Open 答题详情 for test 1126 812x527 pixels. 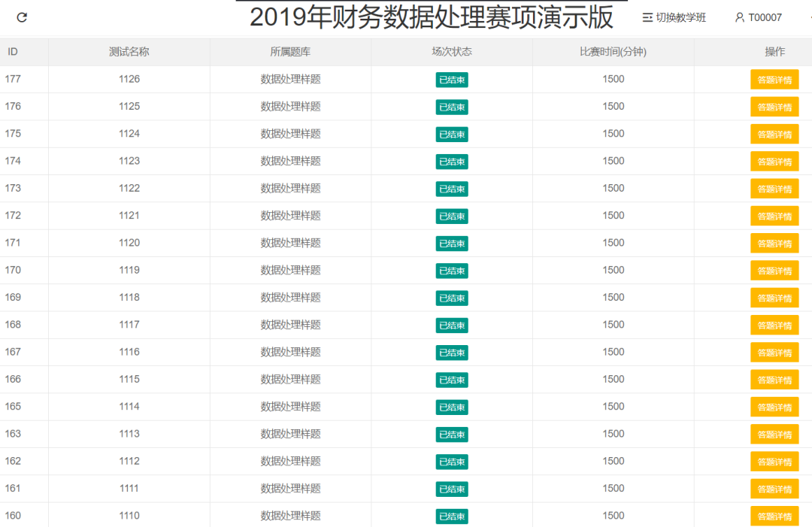[774, 80]
